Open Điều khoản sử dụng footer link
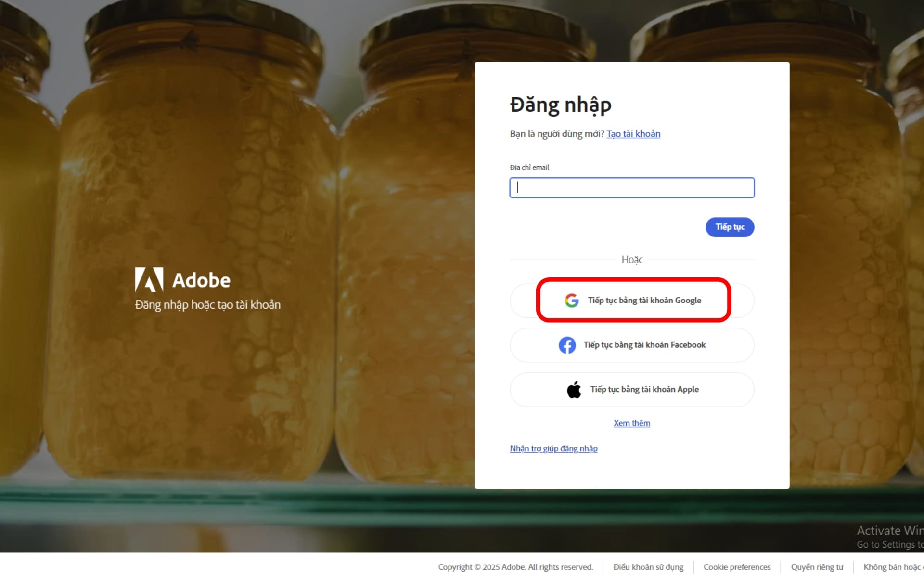Image resolution: width=924 pixels, height=578 pixels. (x=648, y=567)
